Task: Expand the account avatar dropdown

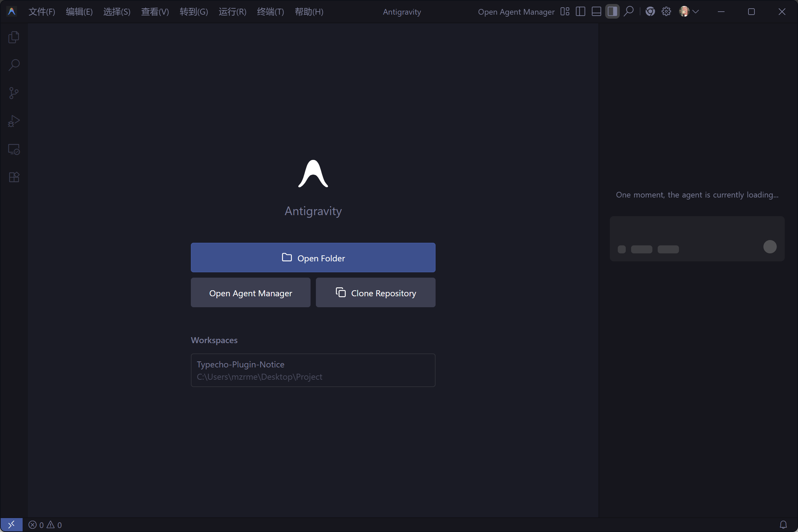Action: point(689,12)
